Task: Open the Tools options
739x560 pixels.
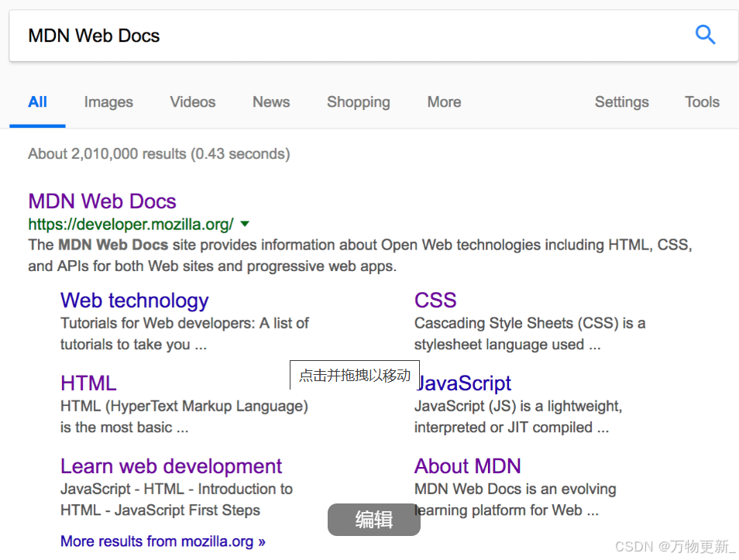Action: point(702,101)
